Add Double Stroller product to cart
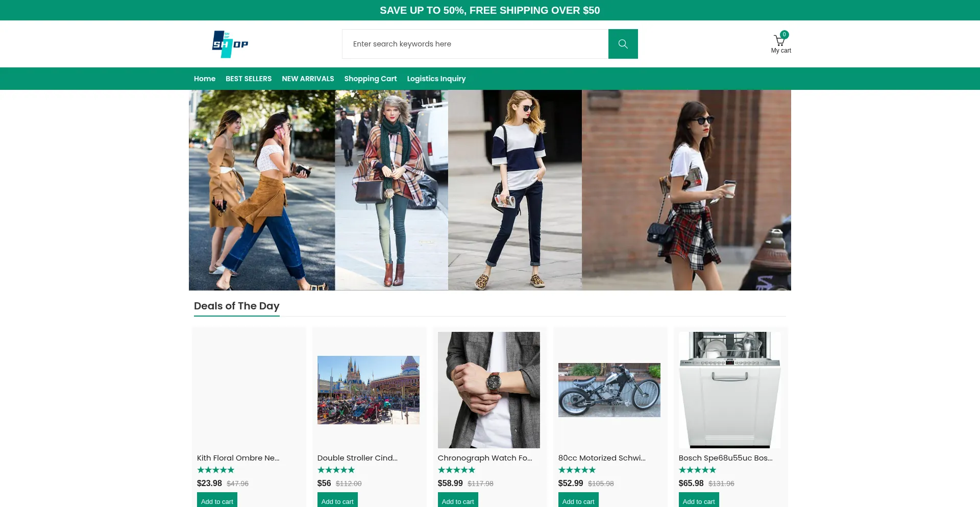The height and width of the screenshot is (507, 980). (337, 501)
